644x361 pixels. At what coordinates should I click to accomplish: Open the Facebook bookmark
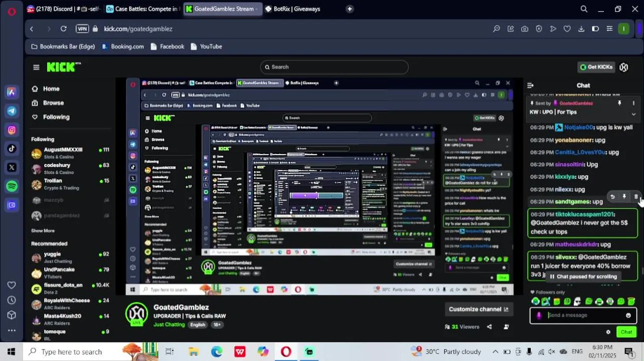[x=167, y=46]
